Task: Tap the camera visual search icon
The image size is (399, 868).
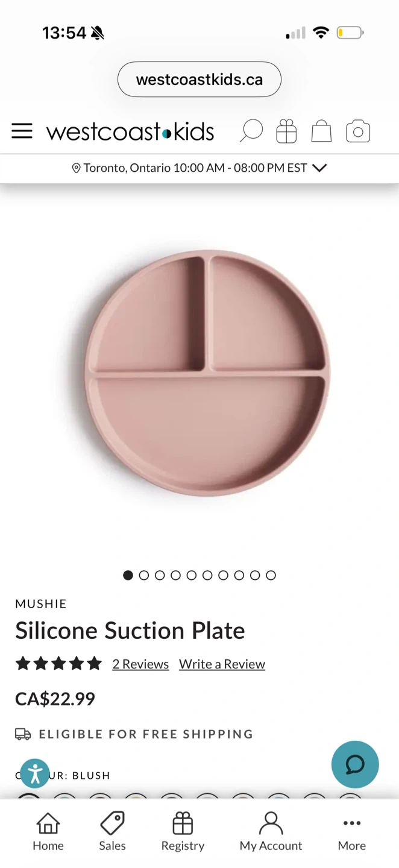Action: (358, 131)
